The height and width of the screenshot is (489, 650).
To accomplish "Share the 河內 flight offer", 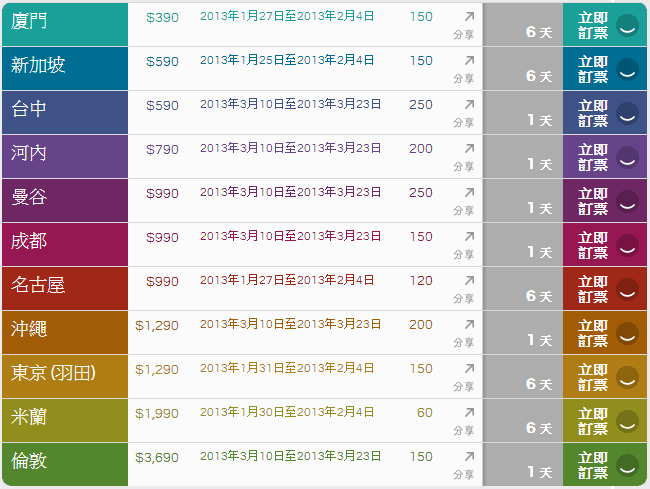I will click(469, 149).
